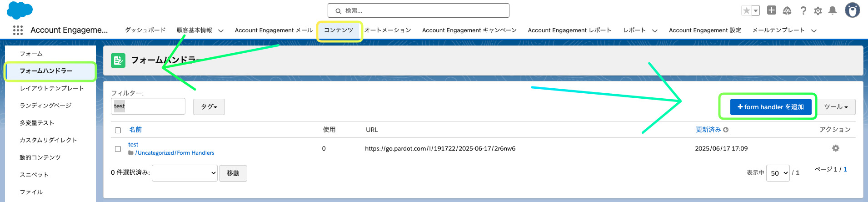Image resolution: width=868 pixels, height=202 pixels.
Task: Click the Salesforce cloud logo
Action: 20,10
